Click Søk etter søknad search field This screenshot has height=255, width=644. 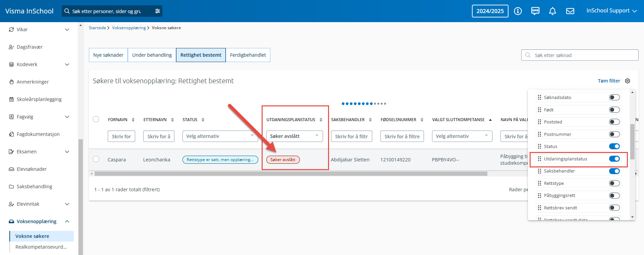[580, 55]
